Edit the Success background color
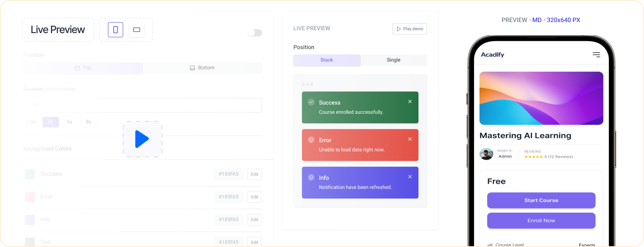This screenshot has height=247, width=644. tap(254, 174)
